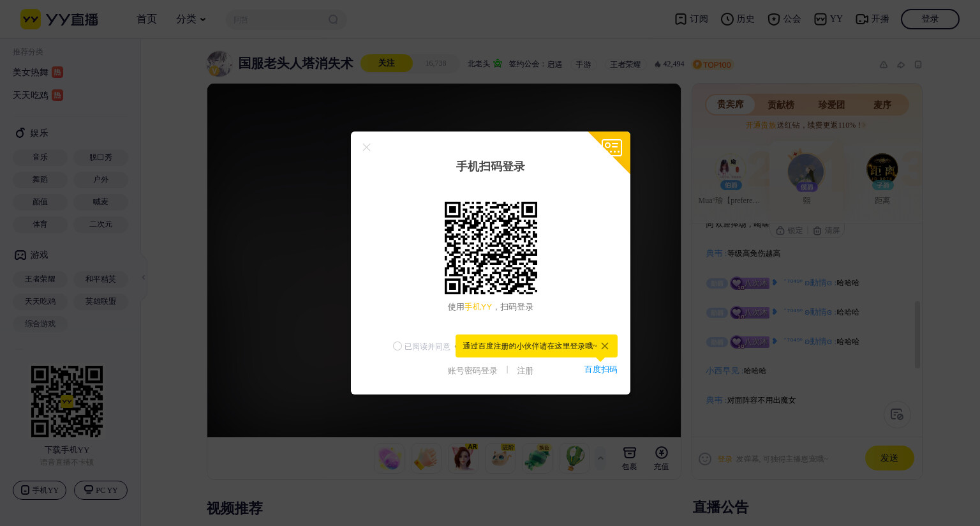Select the 英雄联盟 game tag
Screen dimensions: 980x526
pos(101,301)
